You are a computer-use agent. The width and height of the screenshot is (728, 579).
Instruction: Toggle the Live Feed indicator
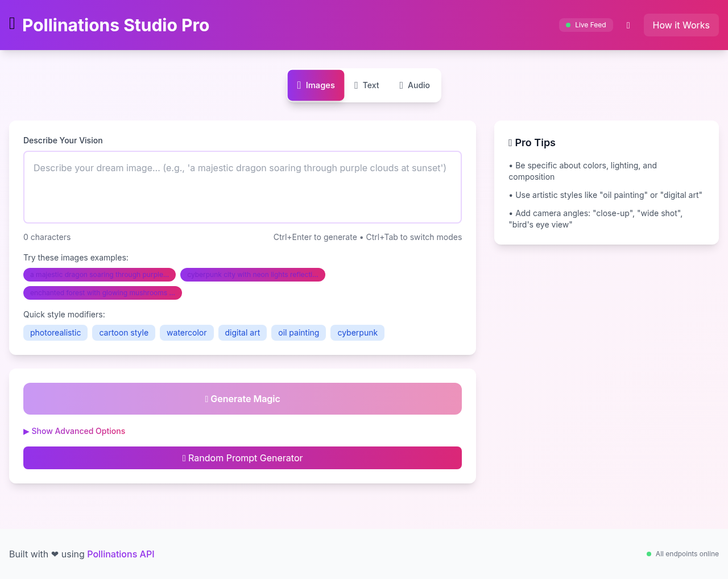(586, 25)
